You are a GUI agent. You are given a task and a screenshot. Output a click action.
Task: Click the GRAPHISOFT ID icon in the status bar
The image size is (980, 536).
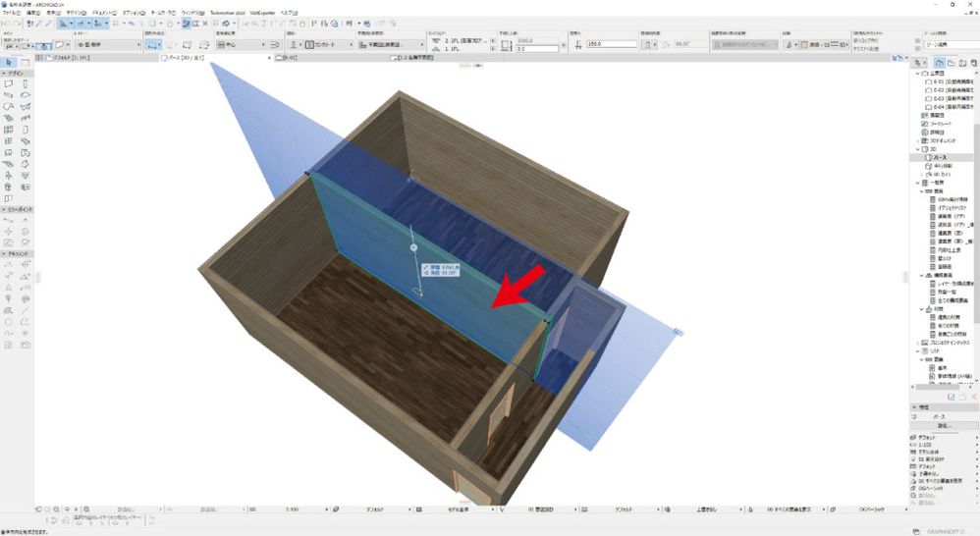916,532
